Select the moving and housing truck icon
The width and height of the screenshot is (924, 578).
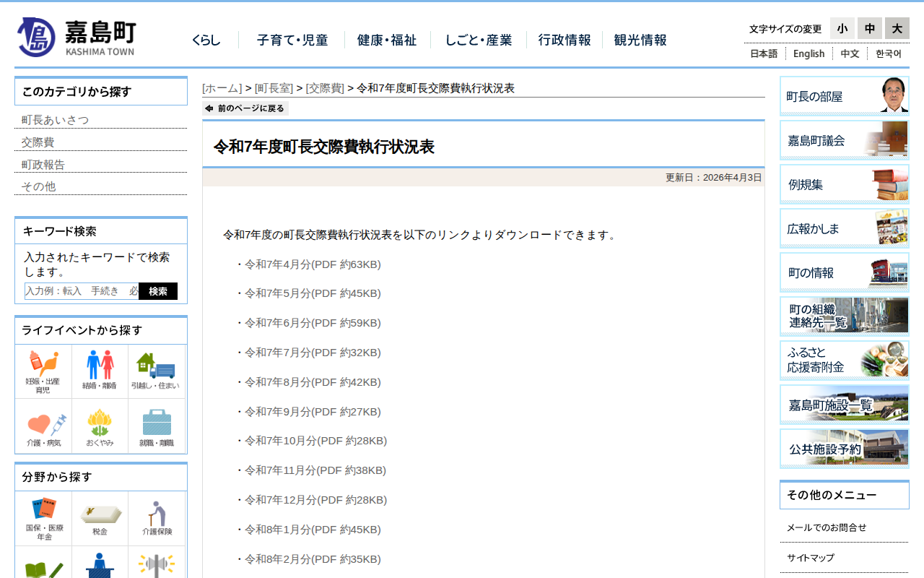pyautogui.click(x=157, y=371)
